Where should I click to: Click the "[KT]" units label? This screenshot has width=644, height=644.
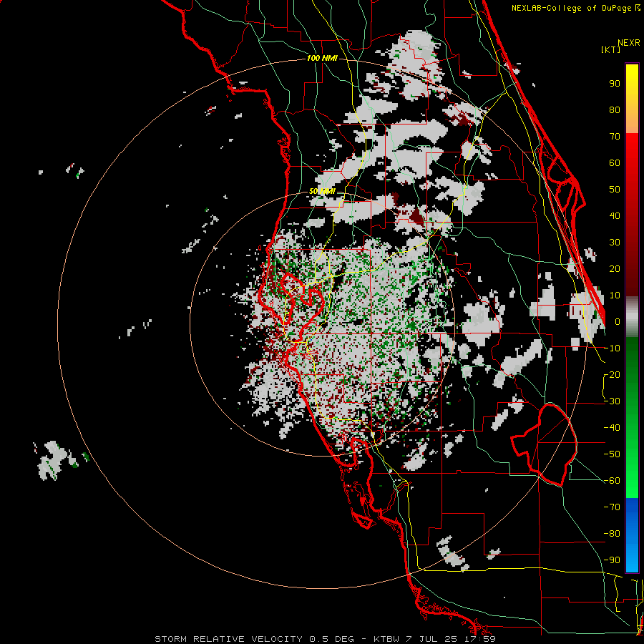[611, 49]
